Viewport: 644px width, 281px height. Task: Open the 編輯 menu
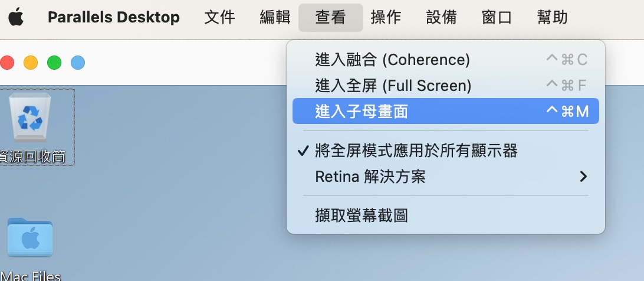(x=275, y=17)
